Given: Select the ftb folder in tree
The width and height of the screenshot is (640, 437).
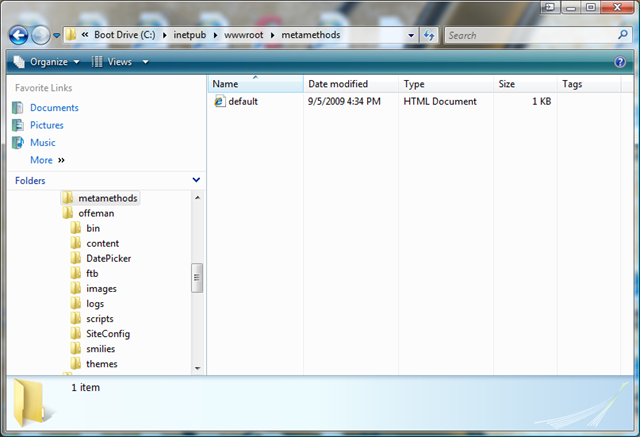Looking at the screenshot, I should (x=84, y=273).
